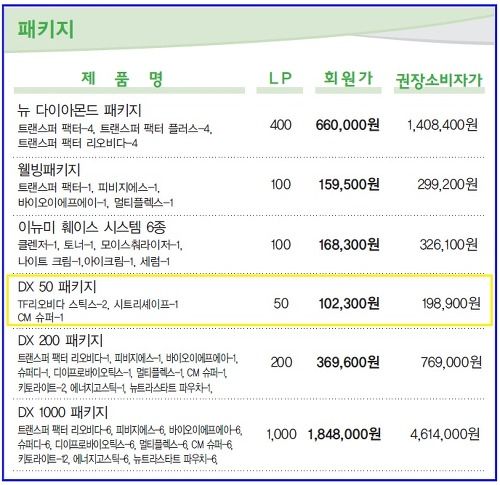Click retail price 769,000원
500x485 pixels.
(451, 362)
